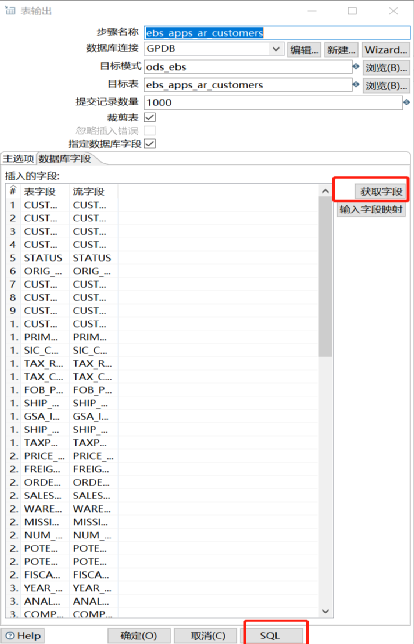Select SALES... cell in 表字段 column
The height and width of the screenshot is (644, 414).
[x=43, y=495]
